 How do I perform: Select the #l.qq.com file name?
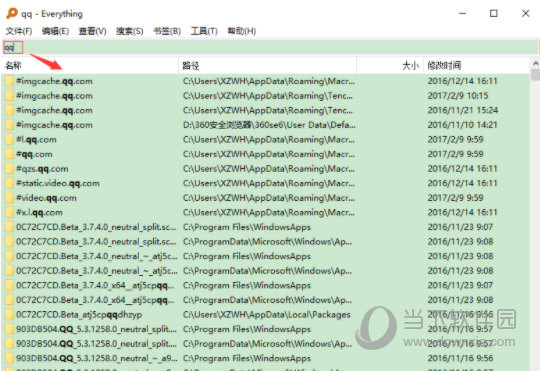[x=36, y=140]
